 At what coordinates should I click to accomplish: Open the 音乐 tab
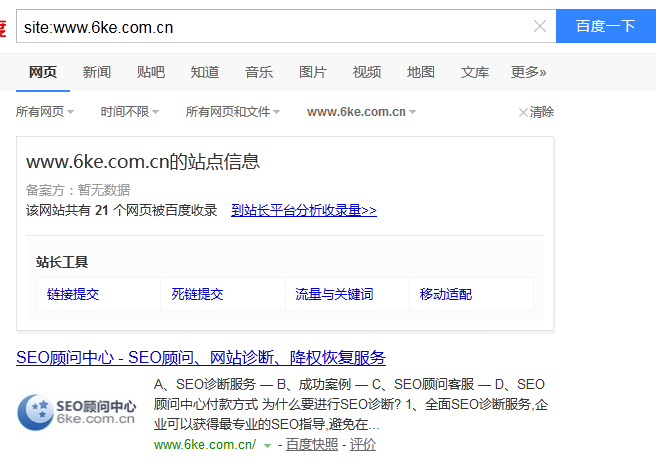coord(259,72)
